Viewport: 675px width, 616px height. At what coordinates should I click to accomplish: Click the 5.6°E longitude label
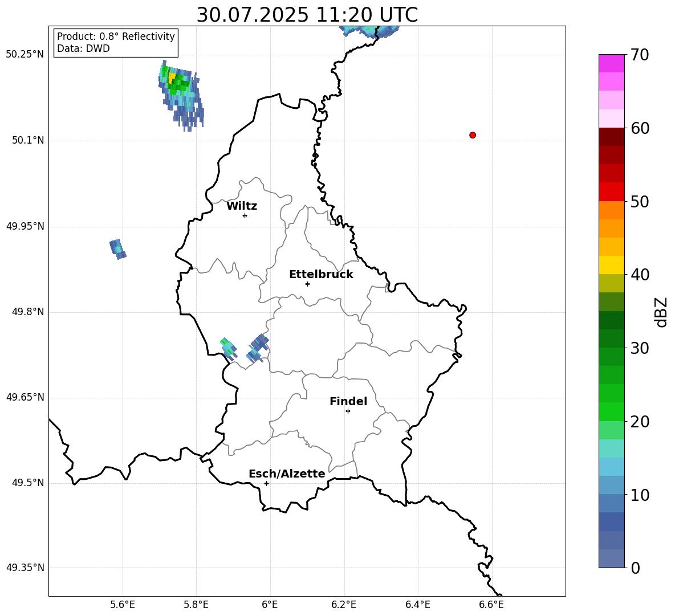coord(123,605)
